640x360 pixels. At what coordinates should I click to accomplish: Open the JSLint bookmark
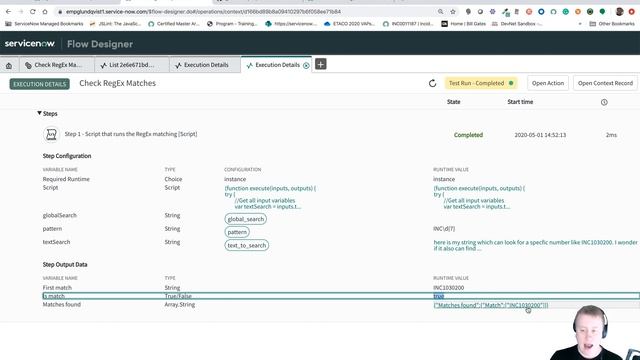click(116, 24)
